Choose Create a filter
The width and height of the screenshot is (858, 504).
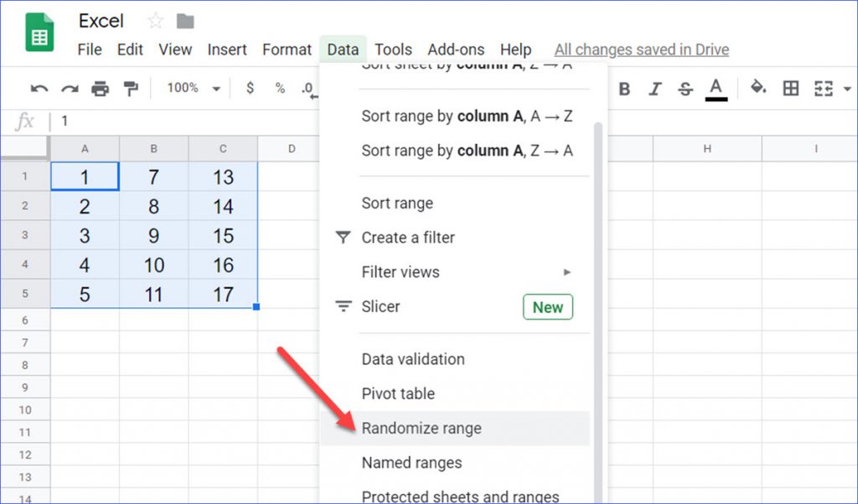pos(407,237)
